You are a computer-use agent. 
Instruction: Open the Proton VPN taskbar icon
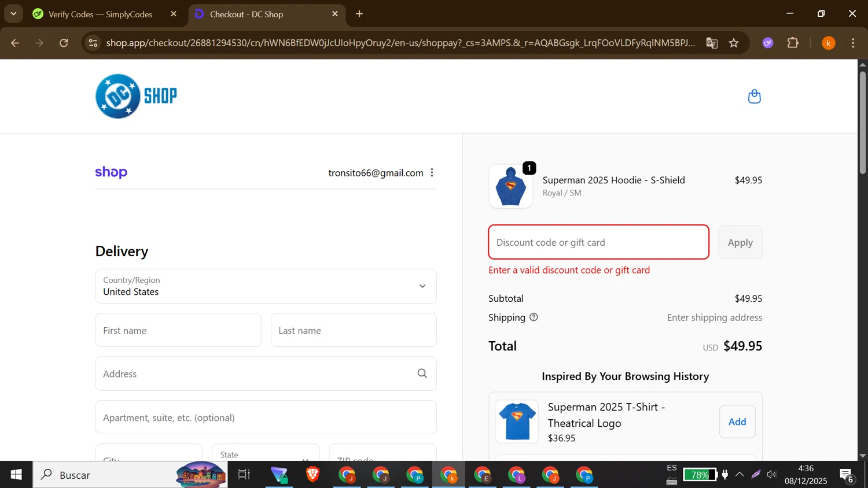tap(279, 475)
